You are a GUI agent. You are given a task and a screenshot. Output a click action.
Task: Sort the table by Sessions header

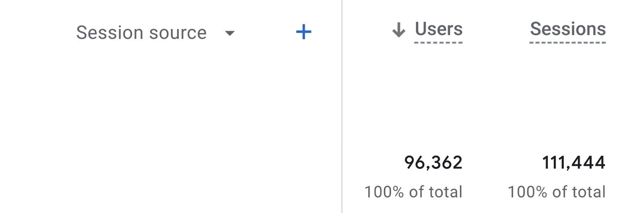[568, 29]
